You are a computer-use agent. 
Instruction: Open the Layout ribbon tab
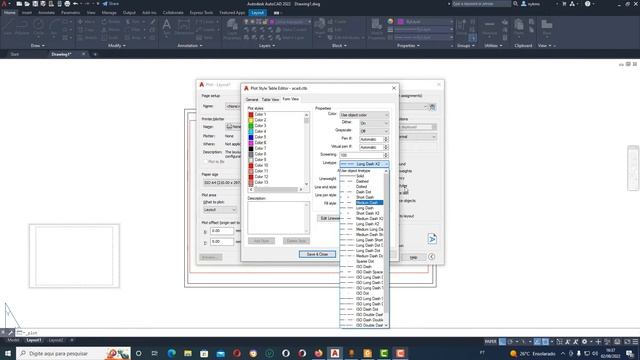coord(258,13)
